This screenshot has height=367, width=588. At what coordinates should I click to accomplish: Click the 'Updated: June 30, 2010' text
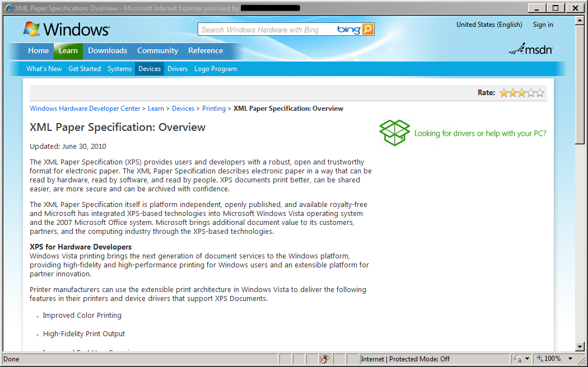tap(68, 147)
